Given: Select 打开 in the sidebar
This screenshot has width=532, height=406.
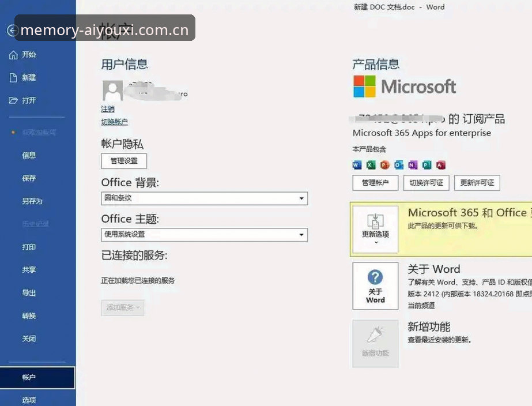Looking at the screenshot, I should point(29,100).
